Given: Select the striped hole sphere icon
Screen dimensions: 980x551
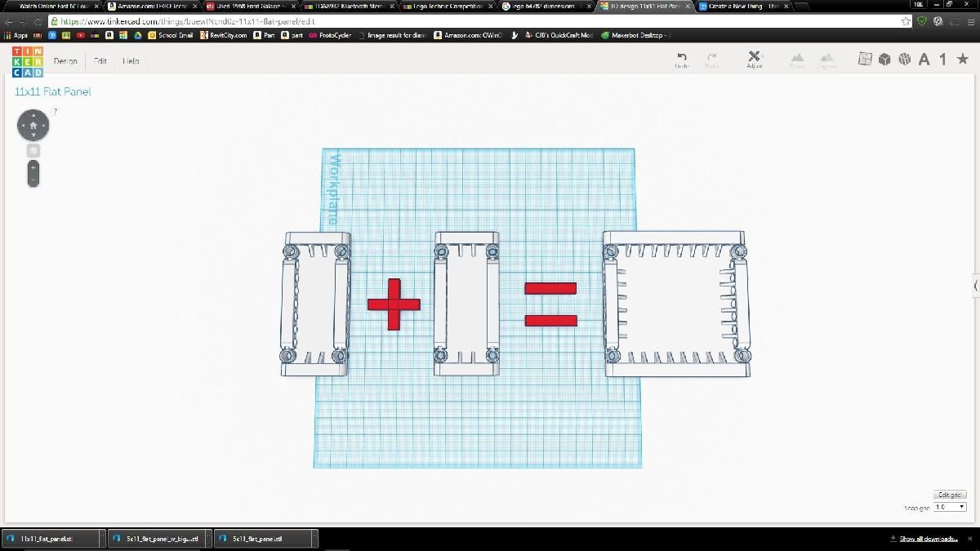Looking at the screenshot, I should click(x=904, y=59).
